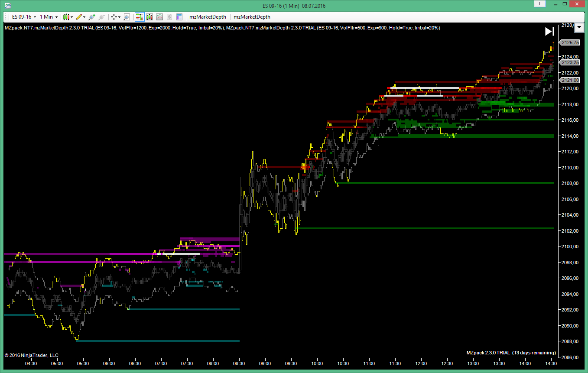Screen dimensions: 588x373
Task: Click the second mzMarketDepth toolbar button
Action: tap(252, 17)
